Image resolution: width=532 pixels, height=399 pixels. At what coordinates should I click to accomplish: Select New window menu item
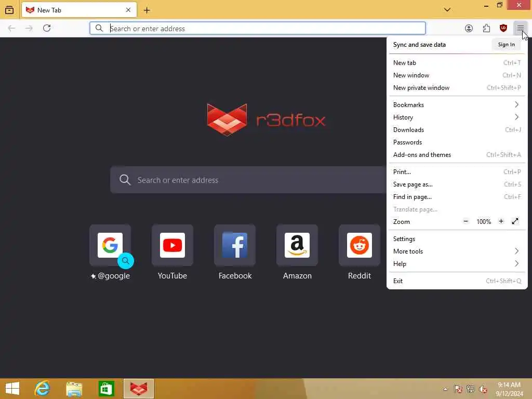[x=457, y=75]
